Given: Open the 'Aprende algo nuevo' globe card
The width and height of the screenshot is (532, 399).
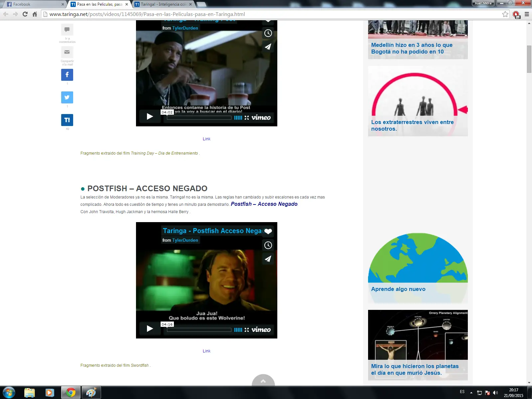Looking at the screenshot, I should pyautogui.click(x=418, y=268).
